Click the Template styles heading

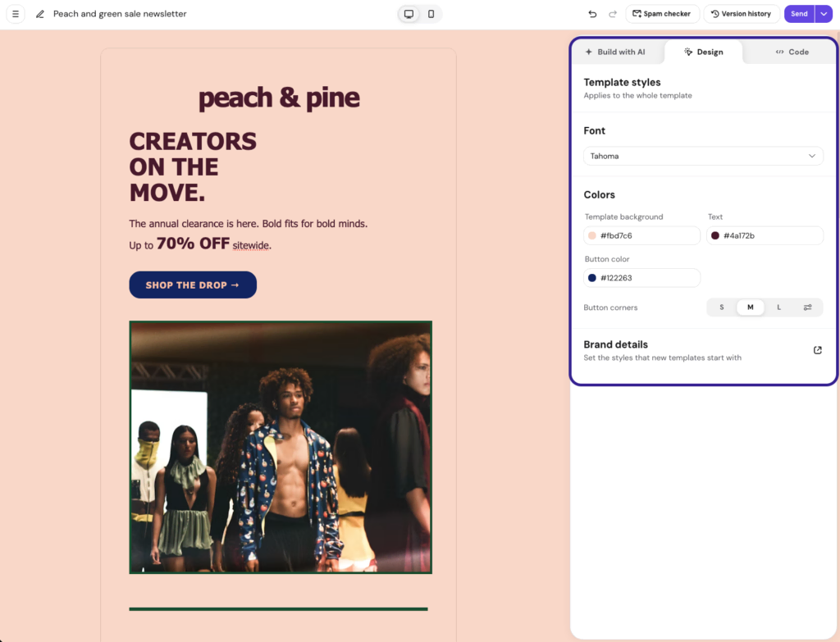point(622,82)
